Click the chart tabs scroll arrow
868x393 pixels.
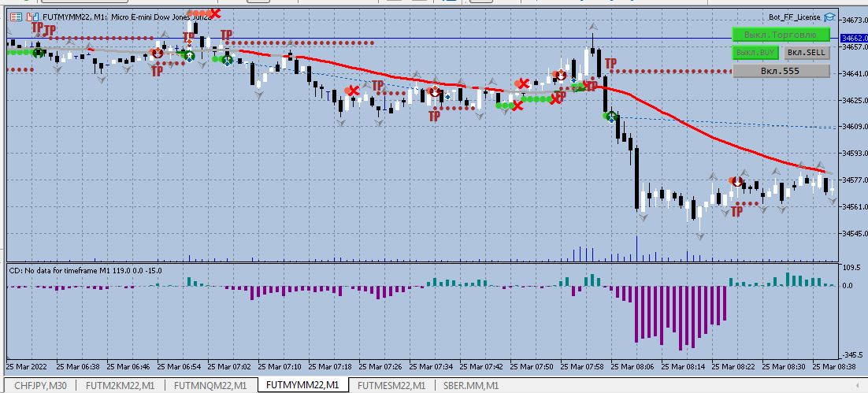[858, 385]
